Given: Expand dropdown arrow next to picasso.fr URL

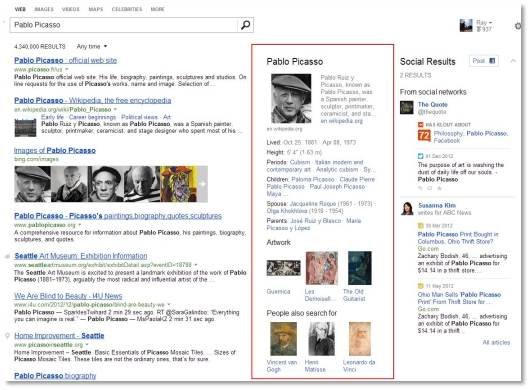Looking at the screenshot, I should pyautogui.click(x=67, y=69).
